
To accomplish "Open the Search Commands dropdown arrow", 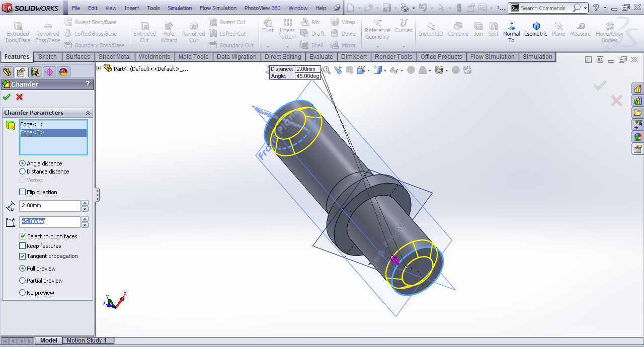I will tap(585, 8).
